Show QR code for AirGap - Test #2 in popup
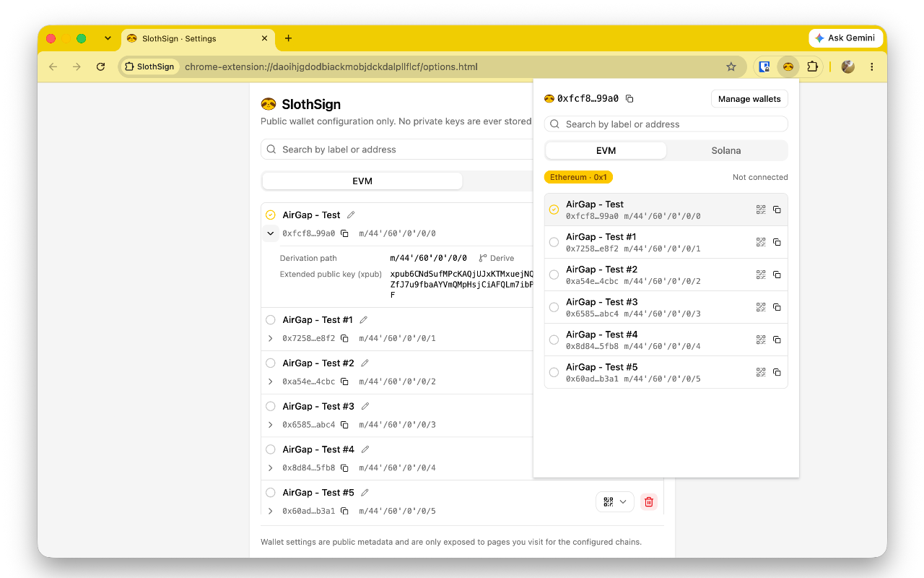The height and width of the screenshot is (578, 924). pos(761,275)
